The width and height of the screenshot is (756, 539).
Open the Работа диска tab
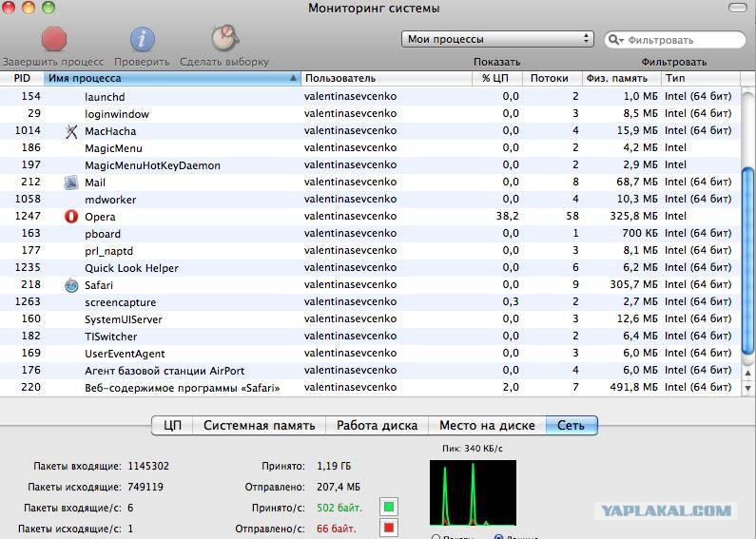377,425
